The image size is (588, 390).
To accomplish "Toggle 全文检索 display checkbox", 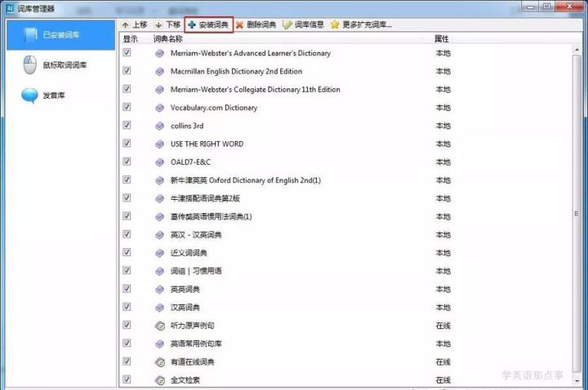I will pos(127,379).
